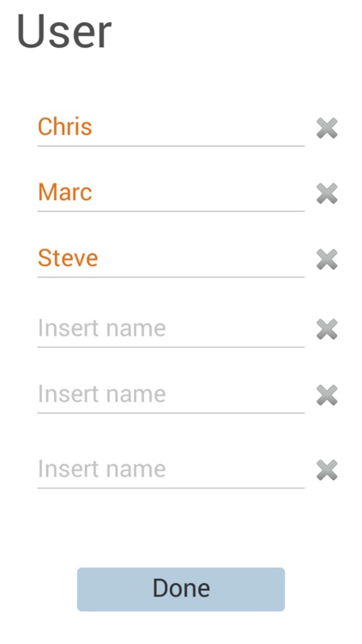Confirm users with the Done button
The width and height of the screenshot is (362, 644).
181,589
